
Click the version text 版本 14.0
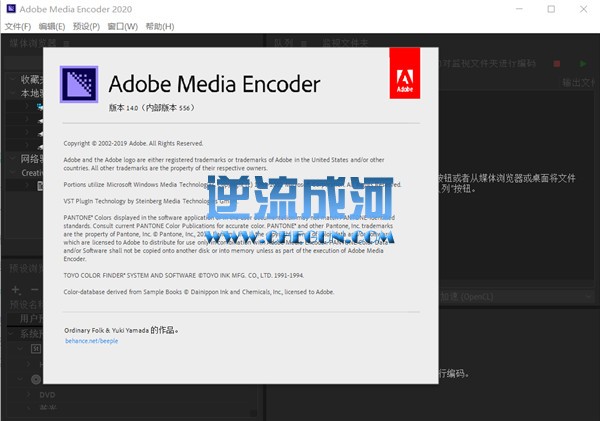coord(152,108)
